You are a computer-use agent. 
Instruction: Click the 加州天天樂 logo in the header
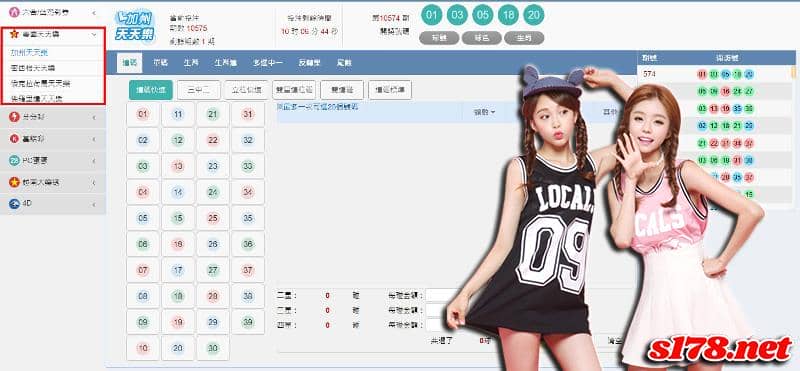134,27
